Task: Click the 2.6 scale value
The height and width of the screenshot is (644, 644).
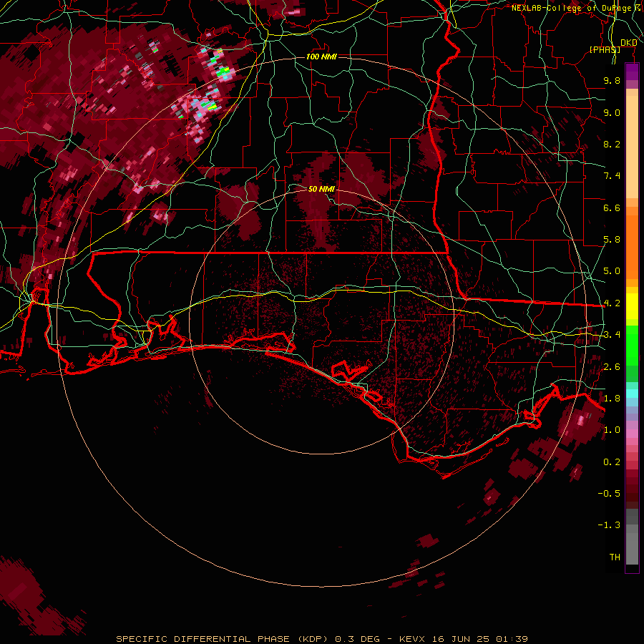Action: coord(612,367)
